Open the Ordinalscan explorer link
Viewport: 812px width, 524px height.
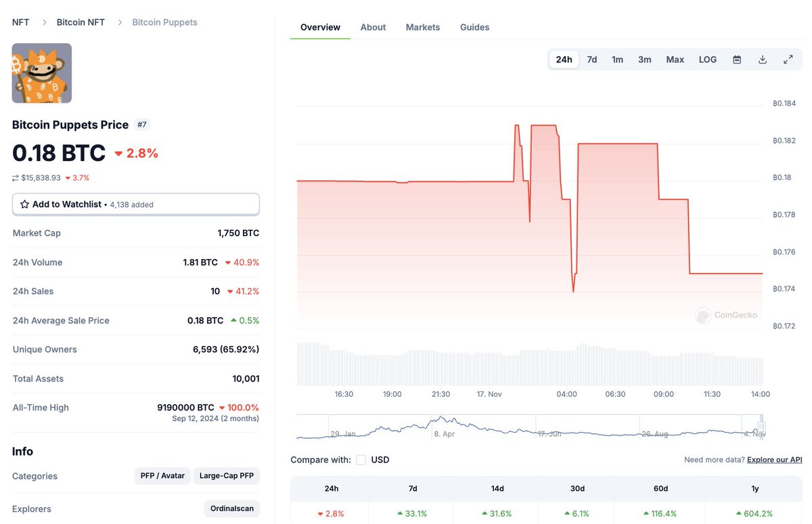(x=231, y=508)
